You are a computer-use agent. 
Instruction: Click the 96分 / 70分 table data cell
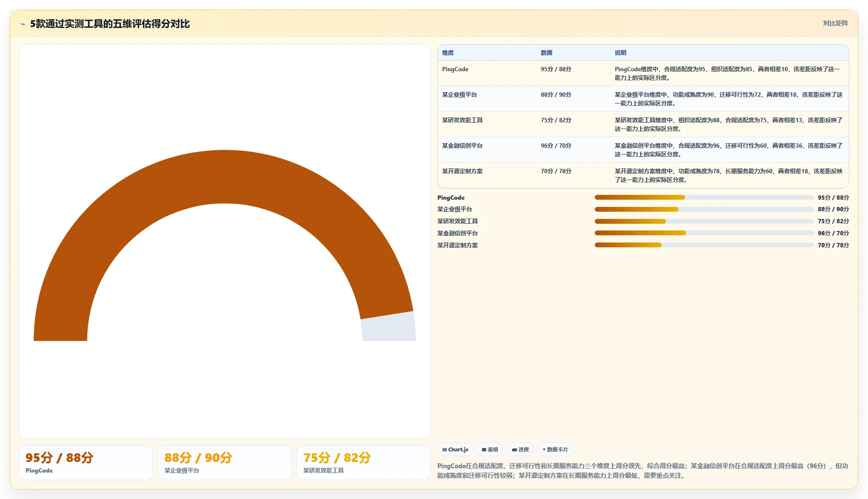point(556,146)
